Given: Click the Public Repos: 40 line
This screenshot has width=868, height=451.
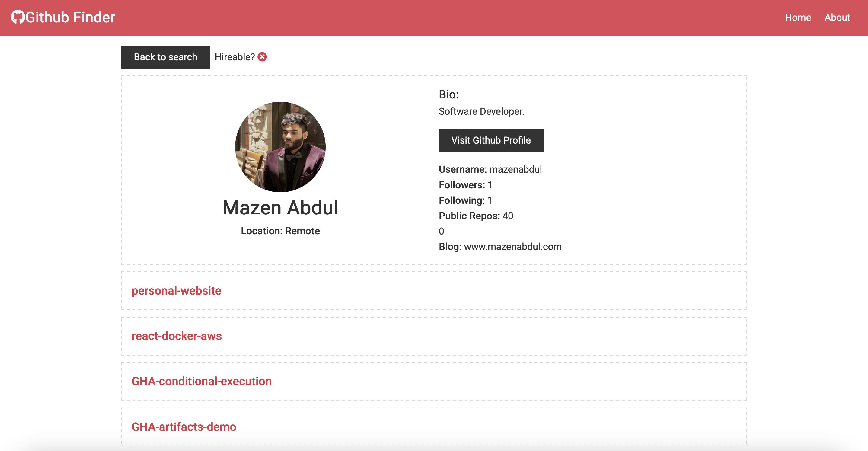Looking at the screenshot, I should point(476,216).
